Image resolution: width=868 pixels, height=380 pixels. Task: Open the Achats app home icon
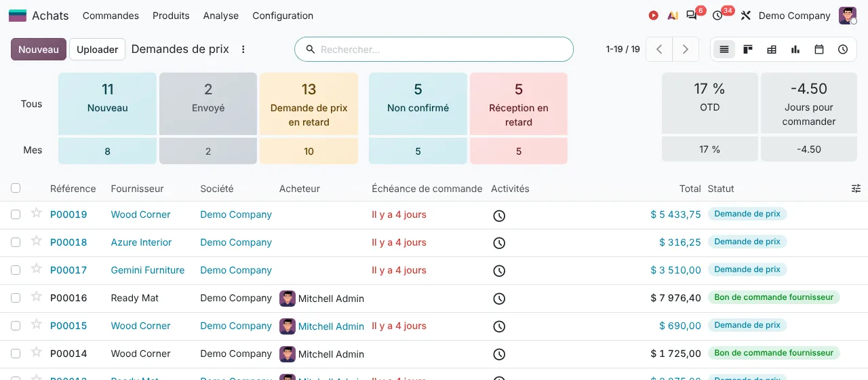[x=18, y=16]
